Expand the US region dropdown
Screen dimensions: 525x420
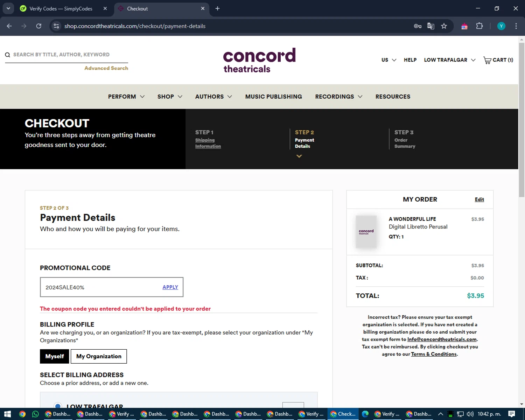(389, 60)
